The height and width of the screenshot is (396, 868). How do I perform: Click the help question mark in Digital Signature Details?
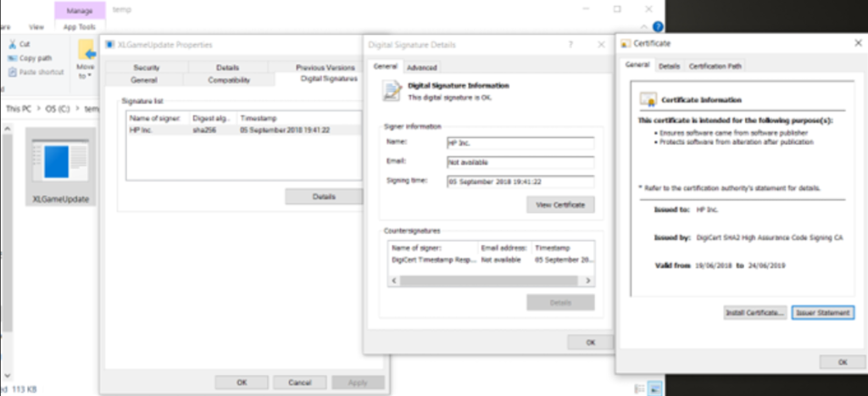tap(570, 44)
